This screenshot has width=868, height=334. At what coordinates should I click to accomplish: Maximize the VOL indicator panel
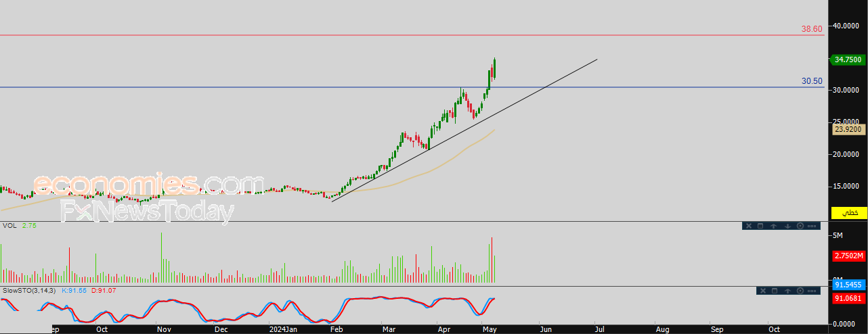coord(760,226)
